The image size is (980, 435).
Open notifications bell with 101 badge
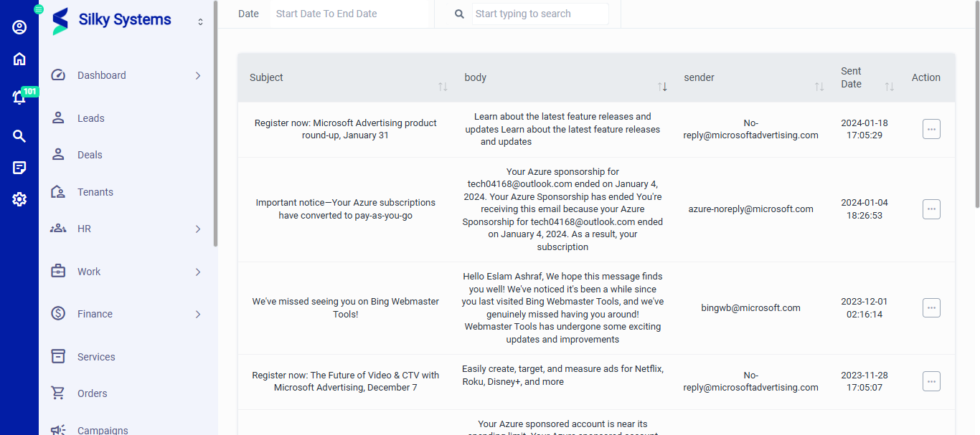point(19,97)
